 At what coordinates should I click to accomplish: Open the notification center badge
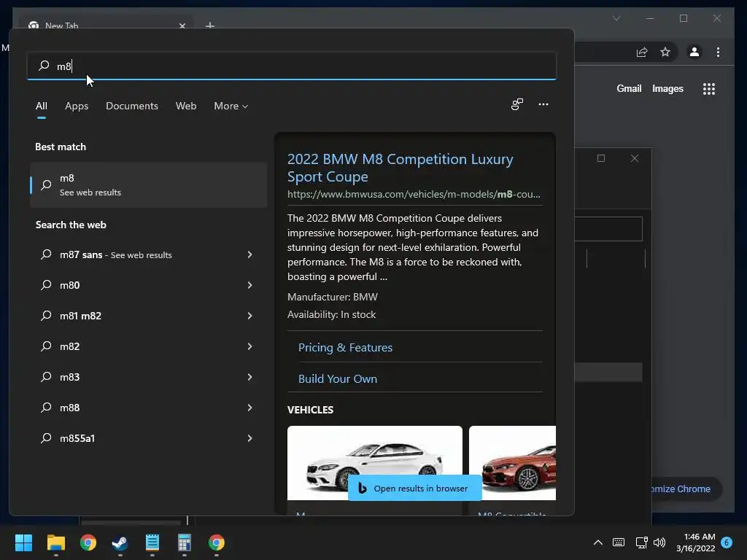(x=727, y=542)
